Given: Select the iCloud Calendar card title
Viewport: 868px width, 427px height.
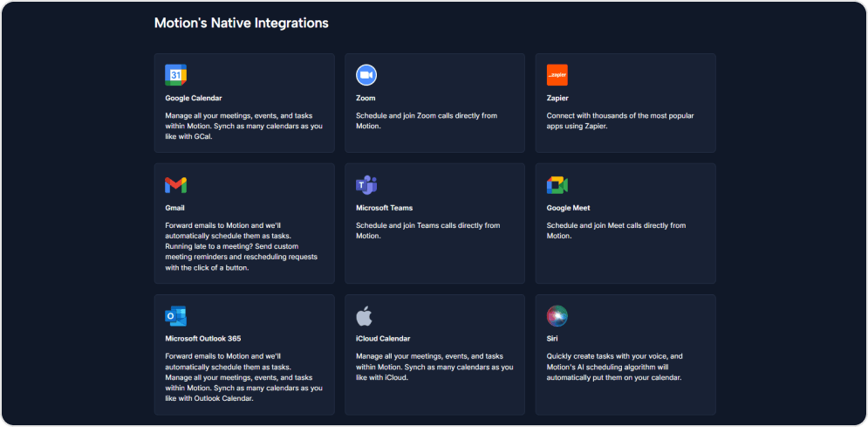Looking at the screenshot, I should 383,339.
